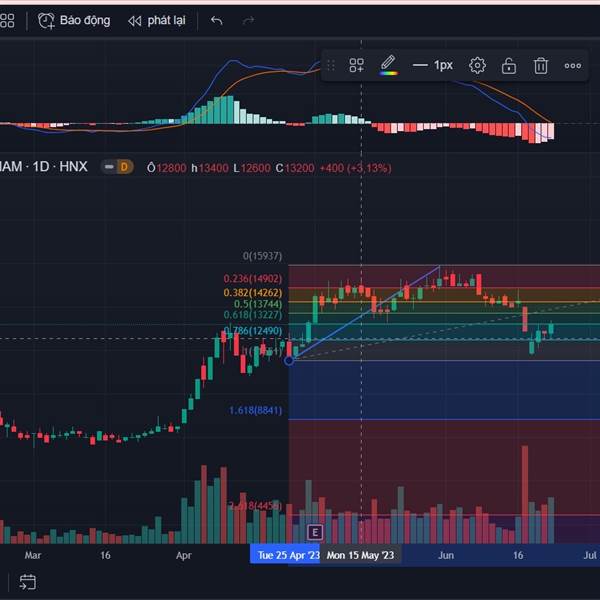Viewport: 600px width, 600px height.
Task: Click the Jun label on time axis
Action: click(x=446, y=555)
